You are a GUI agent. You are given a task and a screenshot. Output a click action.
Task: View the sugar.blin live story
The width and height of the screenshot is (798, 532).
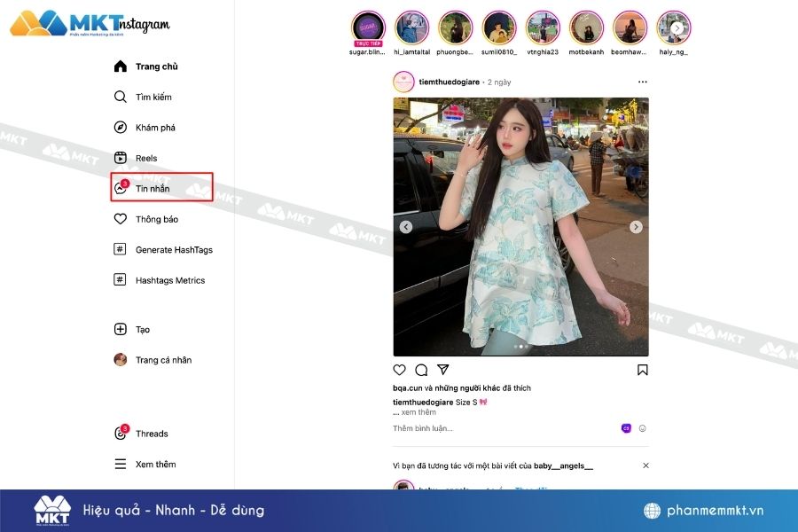[368, 28]
